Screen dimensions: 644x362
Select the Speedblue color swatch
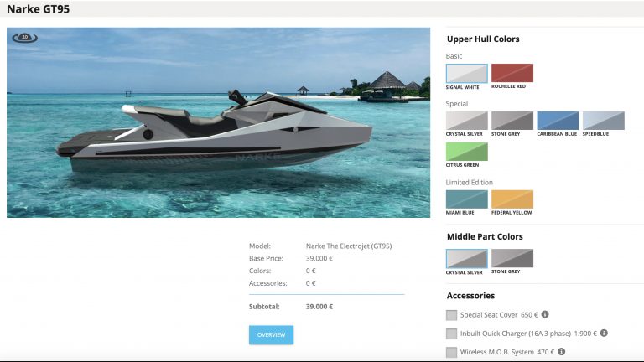604,121
